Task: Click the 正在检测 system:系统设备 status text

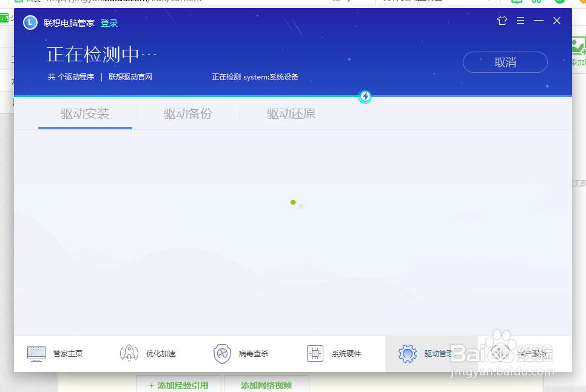Action: tap(255, 77)
